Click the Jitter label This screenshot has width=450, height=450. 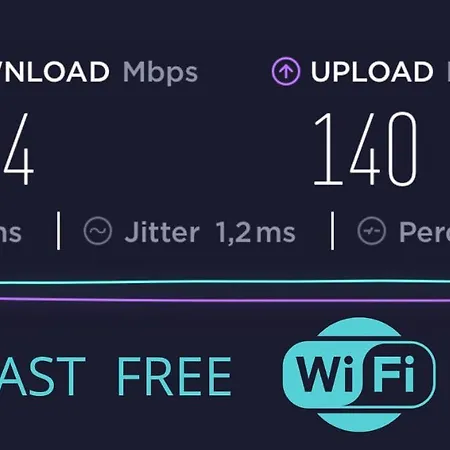click(162, 232)
